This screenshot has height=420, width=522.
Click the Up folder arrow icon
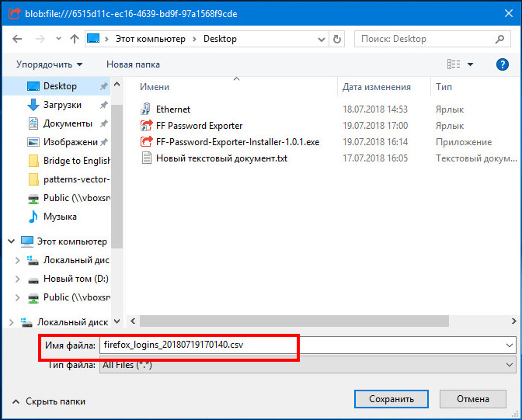point(74,39)
